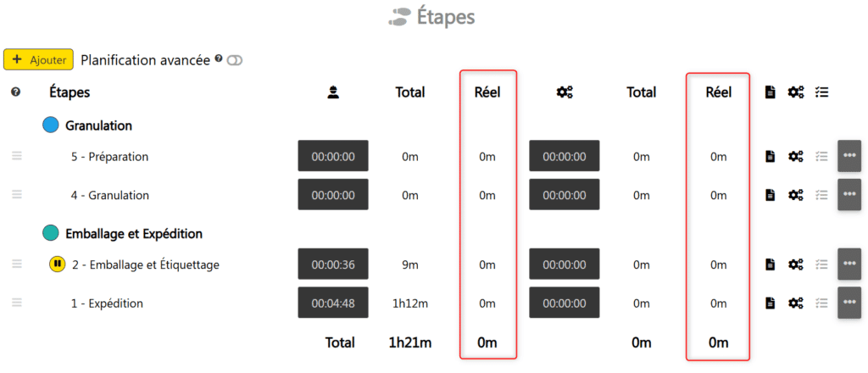Open the more options menu for 1 - Expédition
This screenshot has width=868, height=373.
pyautogui.click(x=849, y=303)
